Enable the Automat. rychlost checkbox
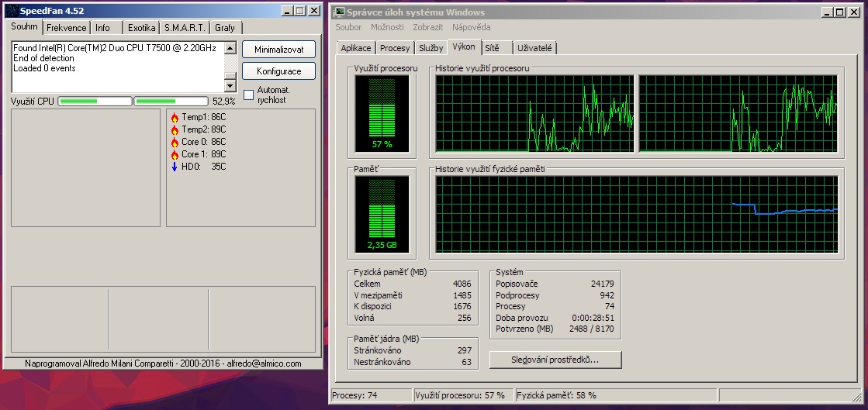Screen dimensions: 868x410 pyautogui.click(x=249, y=95)
